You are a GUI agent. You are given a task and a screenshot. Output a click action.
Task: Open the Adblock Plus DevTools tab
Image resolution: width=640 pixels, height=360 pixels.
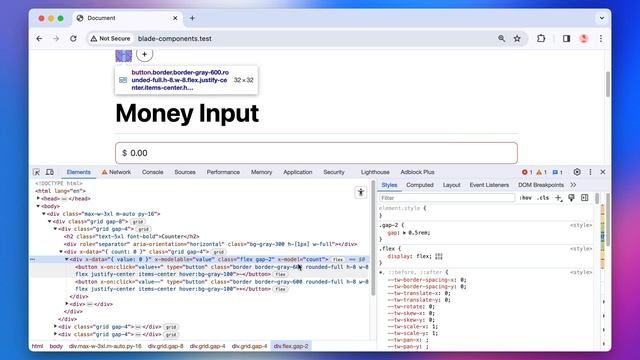(x=417, y=172)
